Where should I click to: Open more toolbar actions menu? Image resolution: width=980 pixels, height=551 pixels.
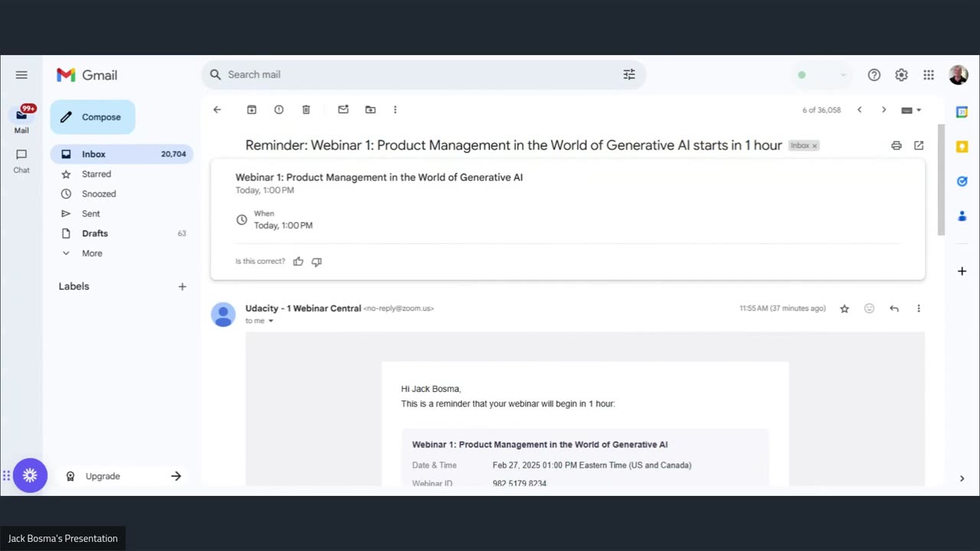(395, 109)
